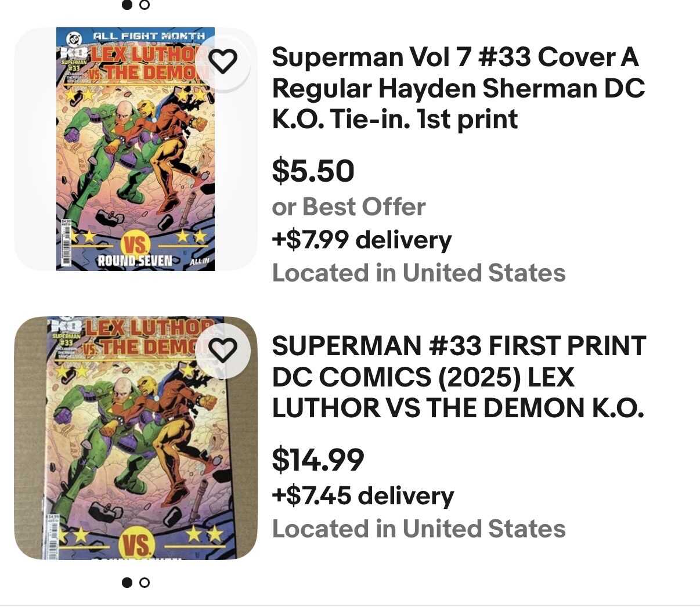Click Located in United States under $7.45 delivery
Viewport: 700px width, 607px height.
[x=418, y=529]
